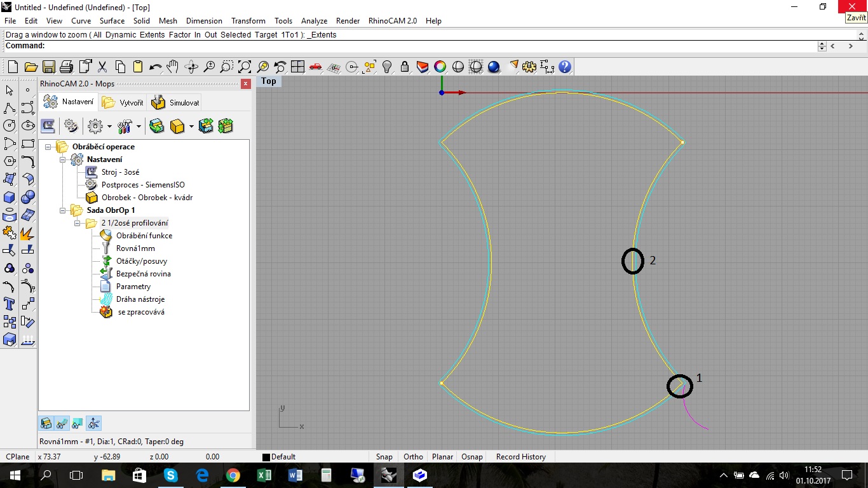Screen dimensions: 868x488
Task: Toggle Ortho mode in status bar
Action: (413, 457)
